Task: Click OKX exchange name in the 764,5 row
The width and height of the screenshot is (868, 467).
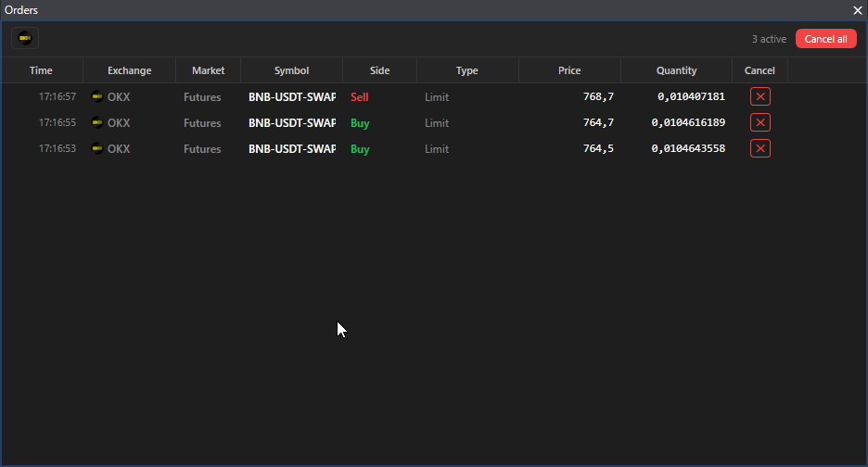Action: pos(119,149)
